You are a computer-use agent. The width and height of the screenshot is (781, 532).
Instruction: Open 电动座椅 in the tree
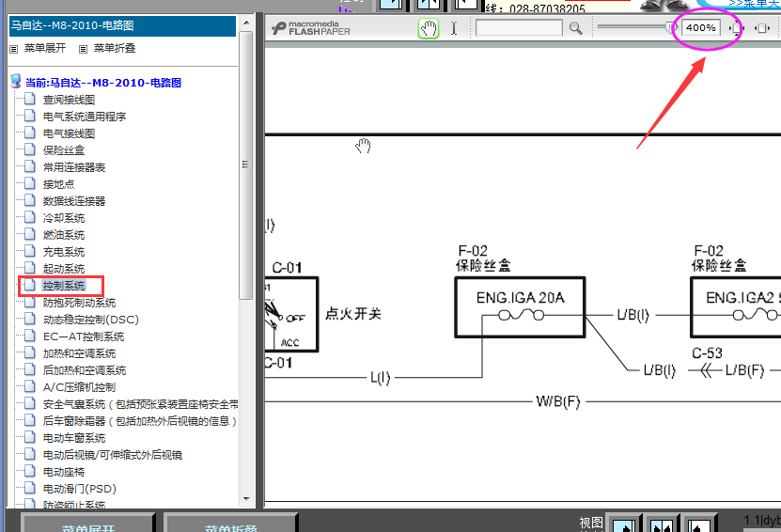[64, 472]
